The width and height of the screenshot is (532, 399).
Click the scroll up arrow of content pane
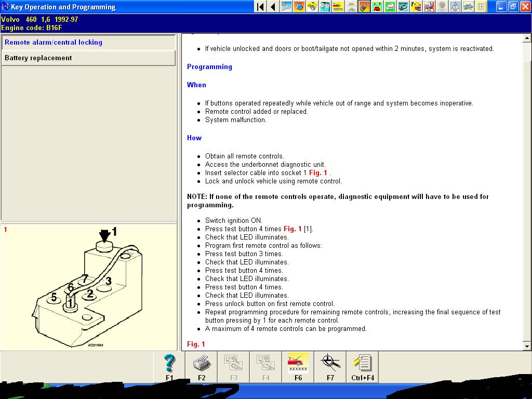(x=527, y=38)
